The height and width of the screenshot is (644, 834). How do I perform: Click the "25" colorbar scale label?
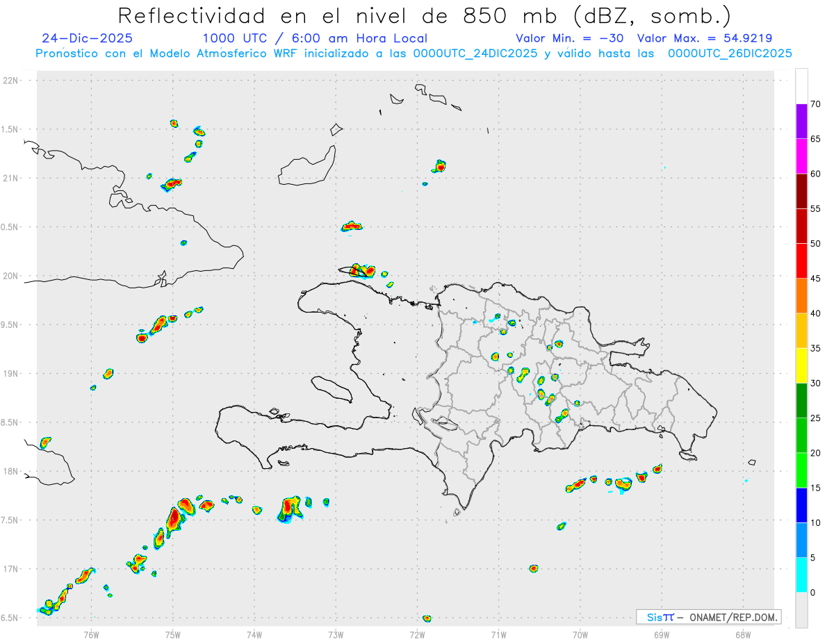click(x=815, y=418)
